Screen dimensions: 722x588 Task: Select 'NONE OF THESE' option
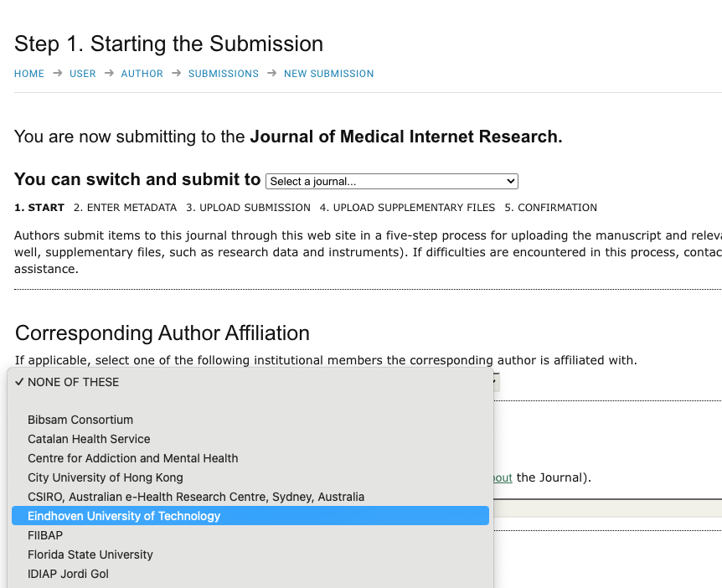[74, 382]
